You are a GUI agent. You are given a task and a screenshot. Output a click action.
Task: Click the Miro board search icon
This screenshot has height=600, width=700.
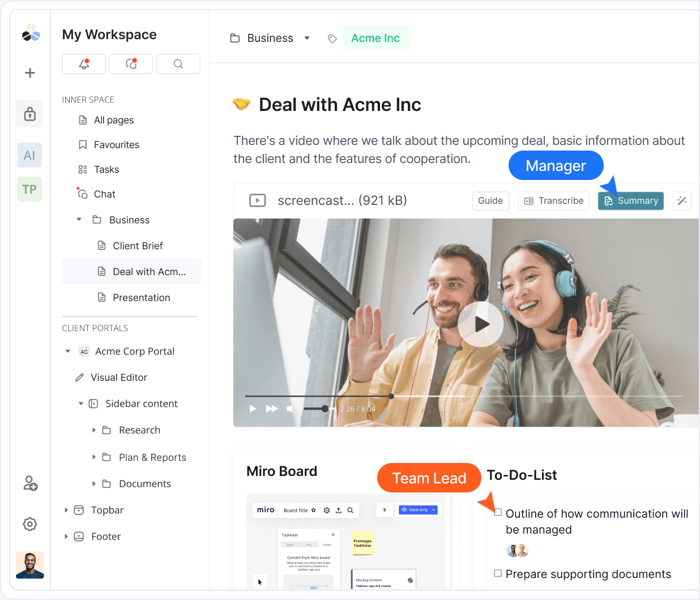[351, 510]
